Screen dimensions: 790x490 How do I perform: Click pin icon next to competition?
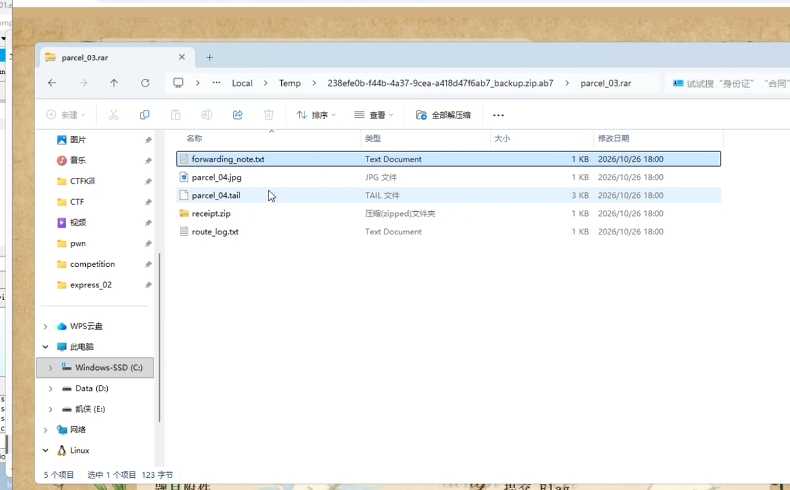click(148, 264)
